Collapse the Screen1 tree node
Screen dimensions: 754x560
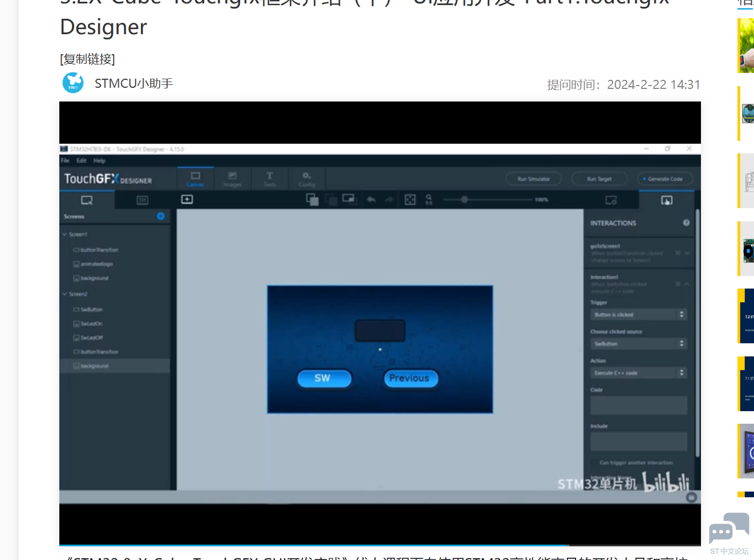(x=64, y=234)
